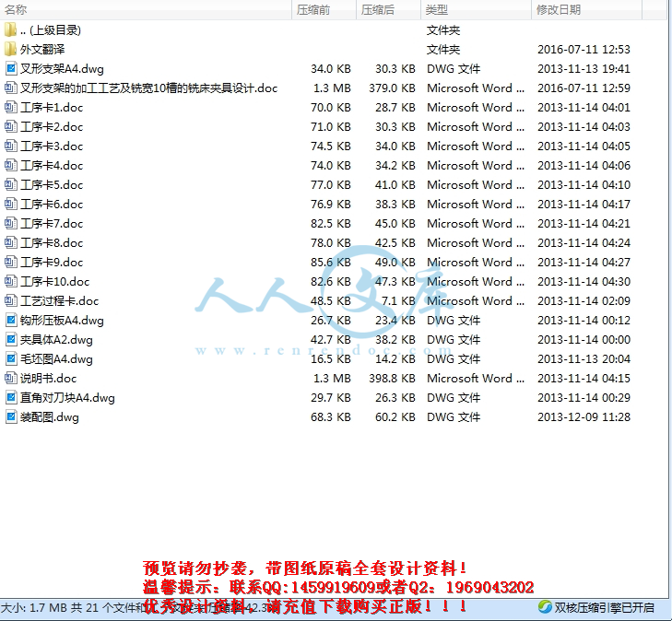Click the Word icon of 叉形支架的加工工艺 doc
672x621 pixels.
(x=11, y=88)
